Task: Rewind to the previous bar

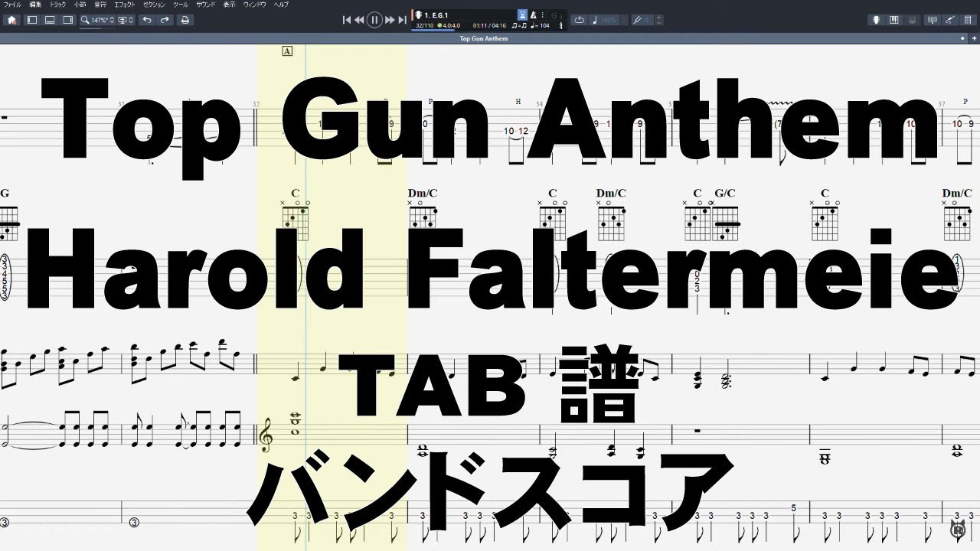Action: coord(359,20)
